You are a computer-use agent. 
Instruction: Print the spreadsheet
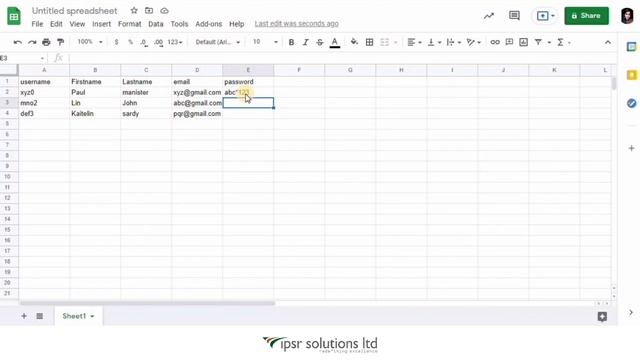(x=46, y=42)
